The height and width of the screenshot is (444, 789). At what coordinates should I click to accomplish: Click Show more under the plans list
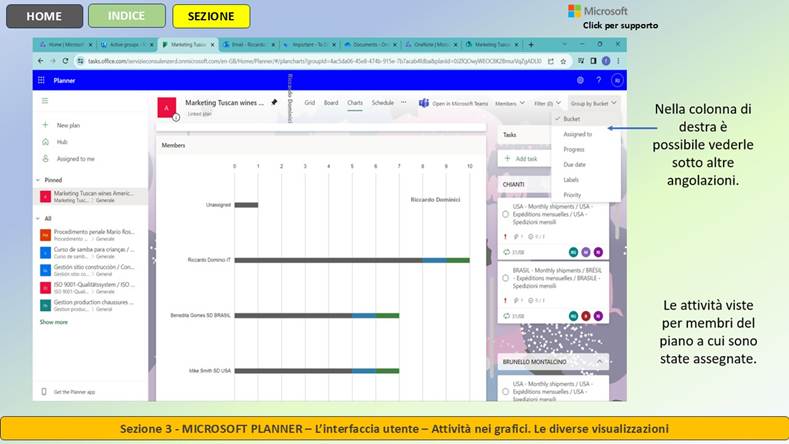pyautogui.click(x=54, y=322)
